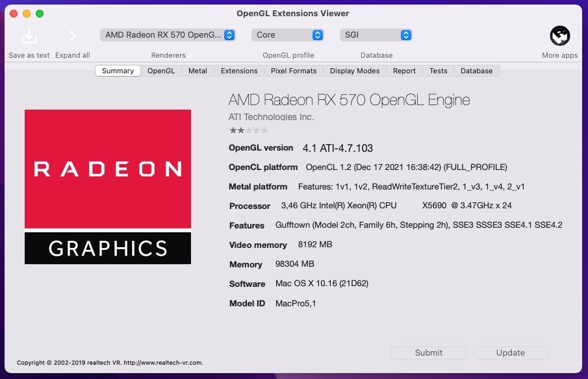Click the Save as text download icon
Image resolution: width=588 pixels, height=379 pixels.
point(29,36)
